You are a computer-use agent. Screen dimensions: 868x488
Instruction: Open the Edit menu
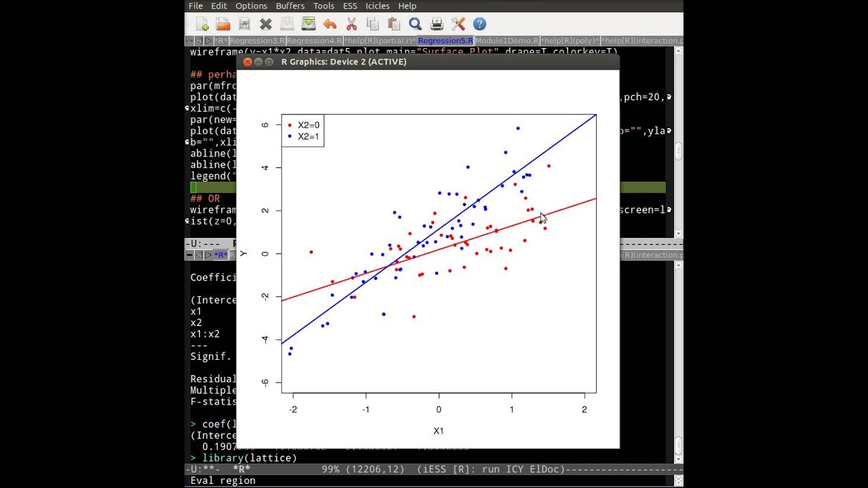tap(219, 6)
